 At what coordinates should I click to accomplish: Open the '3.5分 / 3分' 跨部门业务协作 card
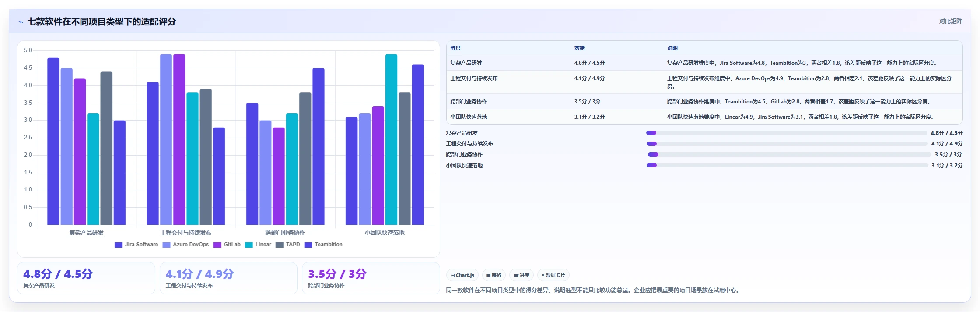371,278
